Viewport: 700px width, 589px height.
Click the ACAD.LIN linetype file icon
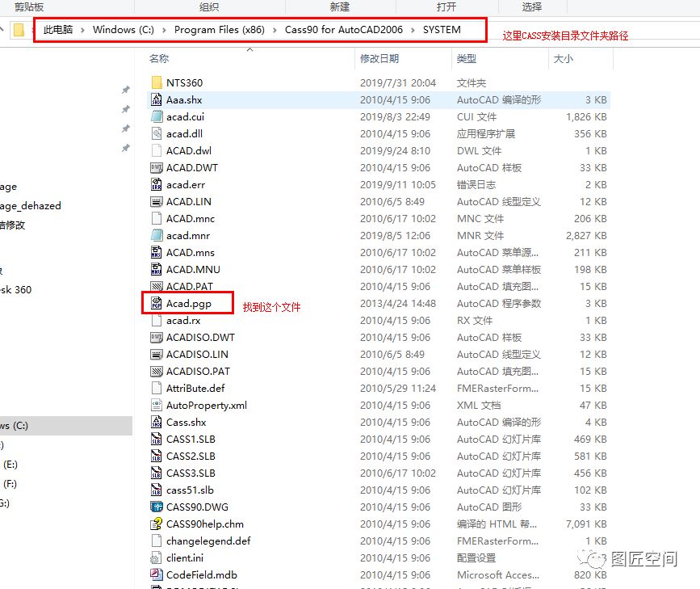pos(157,201)
